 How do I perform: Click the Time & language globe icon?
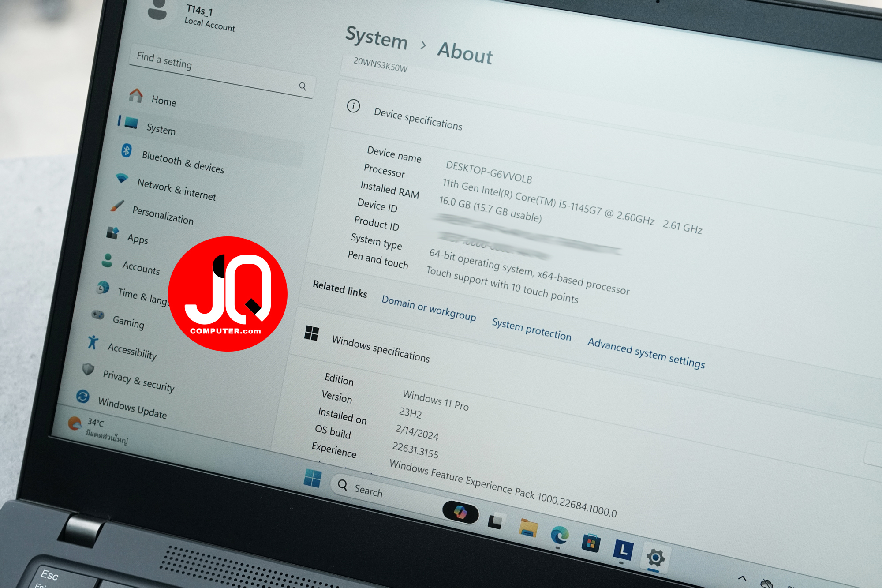[103, 288]
